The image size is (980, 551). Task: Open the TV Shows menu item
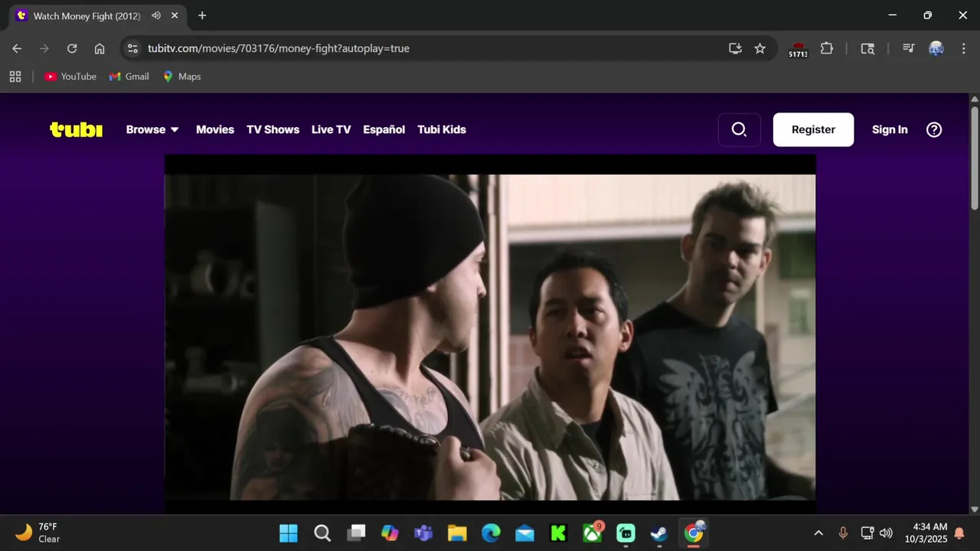coord(273,129)
